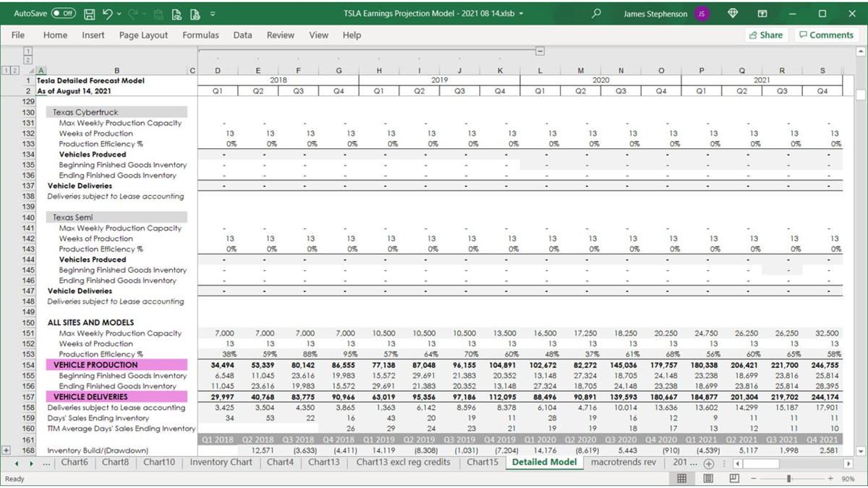Open the file name dropdown in title
Image resolution: width=868 pixels, height=488 pixels.
522,14
